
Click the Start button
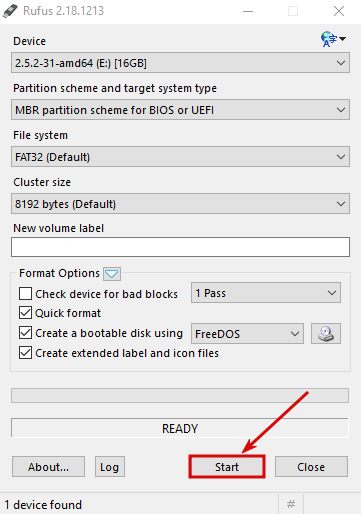click(x=227, y=467)
